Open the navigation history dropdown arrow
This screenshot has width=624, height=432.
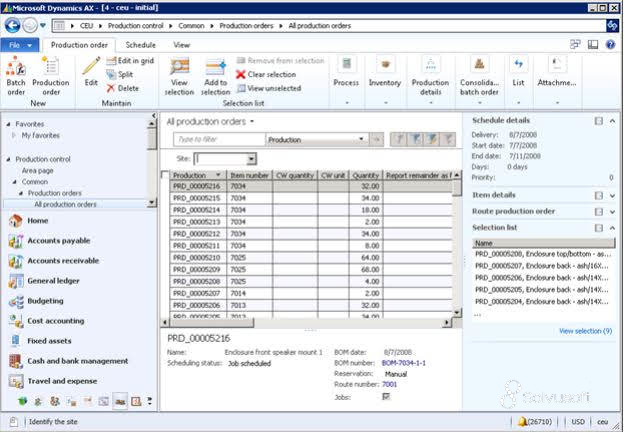point(43,25)
